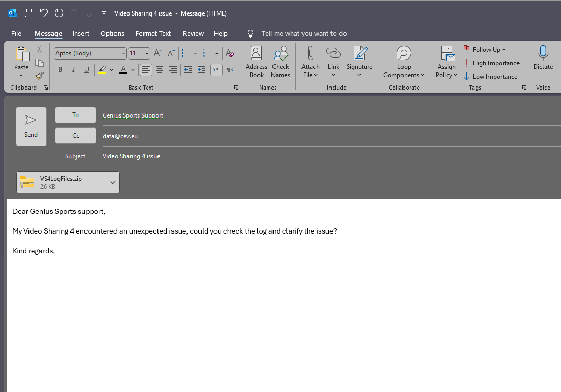The height and width of the screenshot is (392, 561).
Task: Toggle center alignment
Action: pos(160,70)
